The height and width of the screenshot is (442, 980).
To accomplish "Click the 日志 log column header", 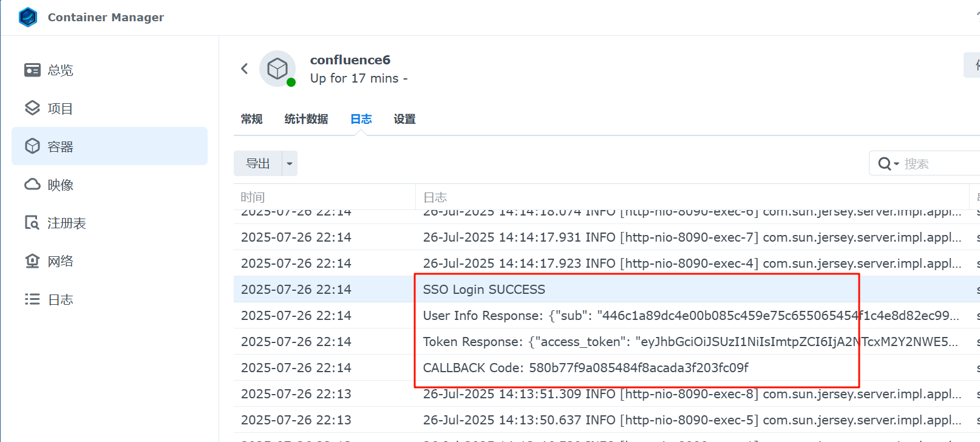I will [692, 197].
